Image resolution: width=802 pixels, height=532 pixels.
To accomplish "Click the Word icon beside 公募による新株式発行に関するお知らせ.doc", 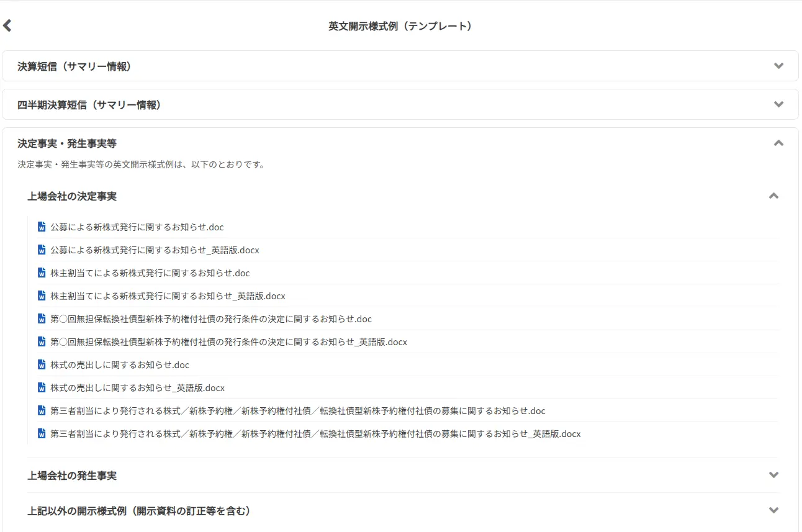I will point(42,227).
